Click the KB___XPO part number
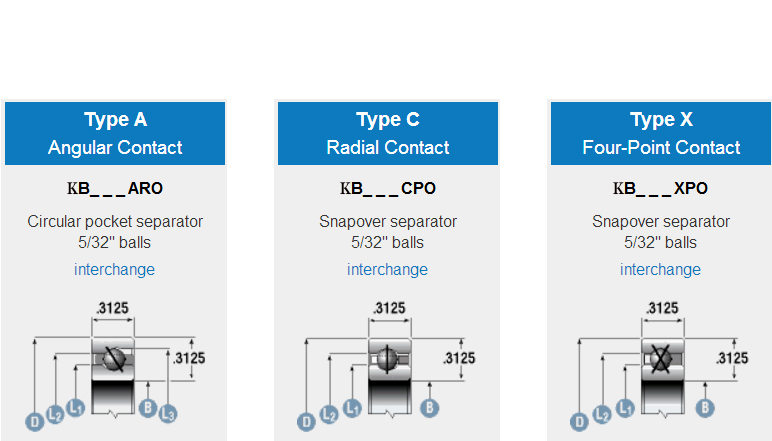772x441 pixels. [x=660, y=189]
